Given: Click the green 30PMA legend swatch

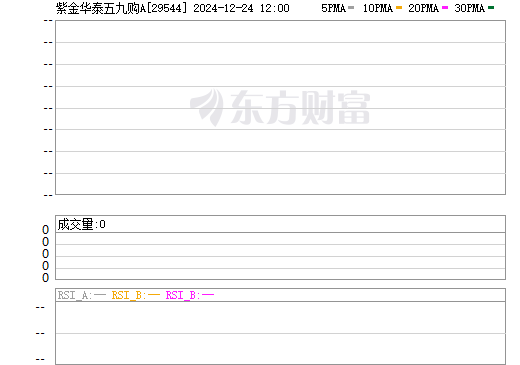Looking at the screenshot, I should (491, 8).
